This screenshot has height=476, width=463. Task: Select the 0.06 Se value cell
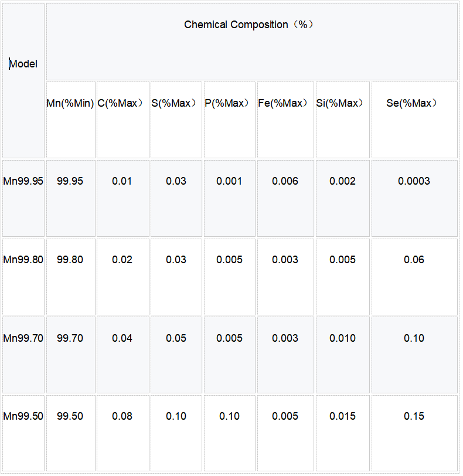(x=414, y=260)
